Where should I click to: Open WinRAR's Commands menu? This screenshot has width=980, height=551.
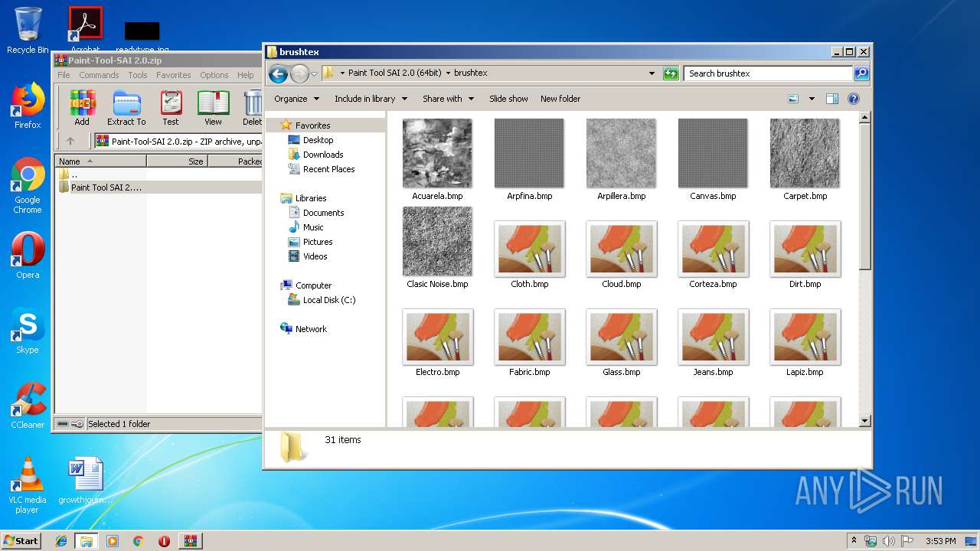[x=99, y=75]
